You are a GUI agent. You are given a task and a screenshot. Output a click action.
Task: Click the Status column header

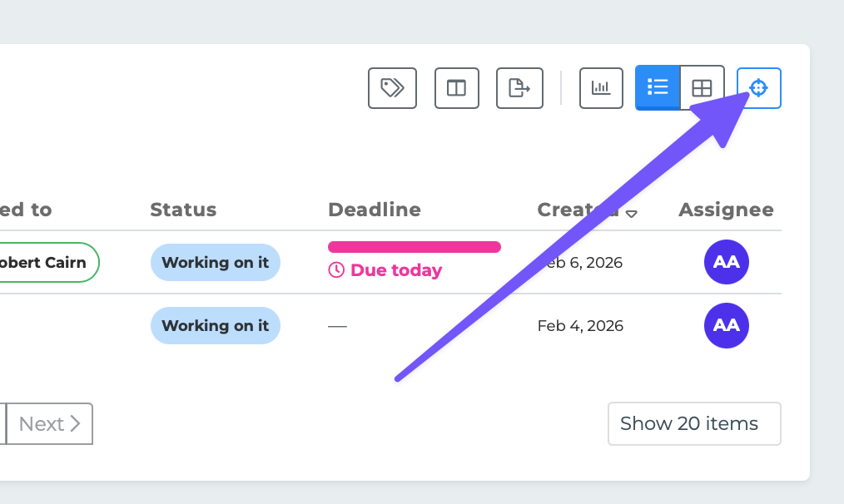[x=183, y=210]
